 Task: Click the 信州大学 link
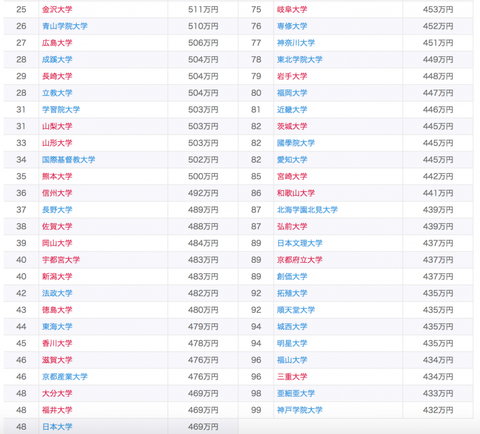coord(57,193)
